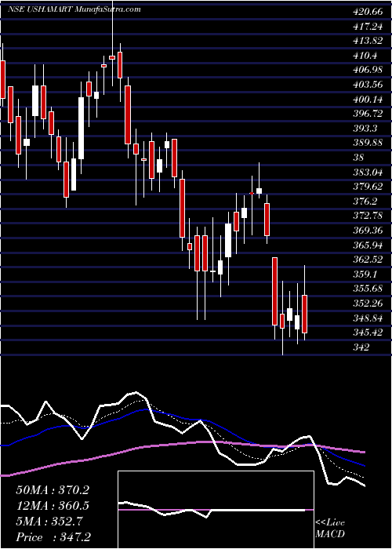This screenshot has height=549, width=392.
Task: Select the 352.26 price axis label
Action: [367, 304]
